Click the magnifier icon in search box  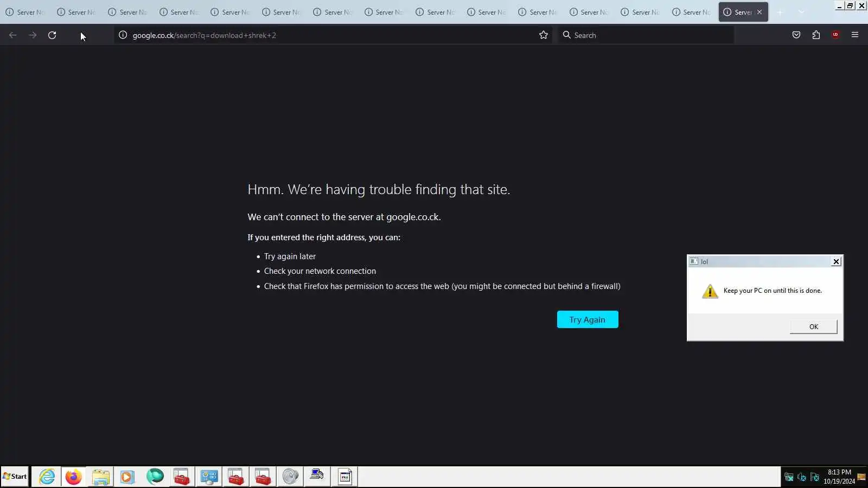tap(567, 35)
